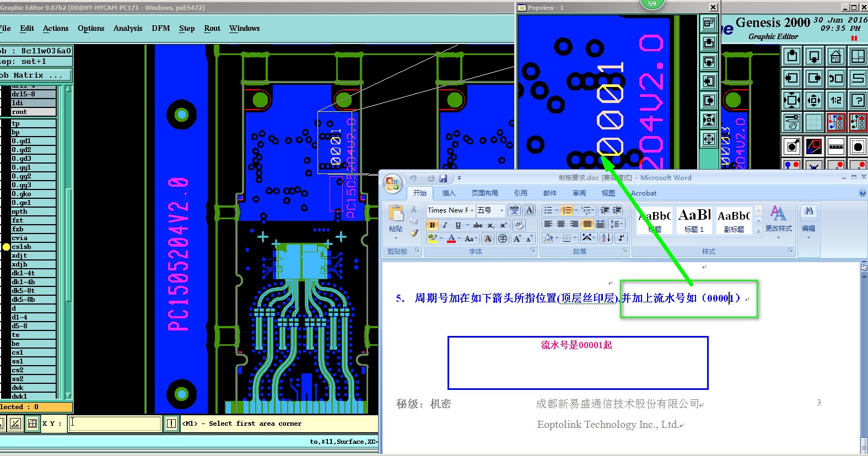Click the X Y coordinate input field
This screenshot has width=868, height=456.
114,424
